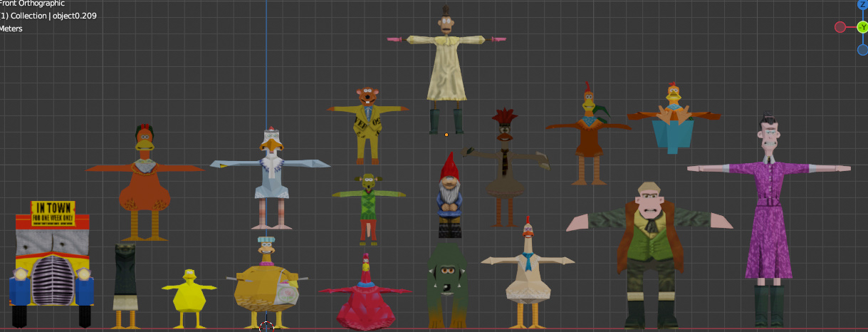Select the plump yellow hen with knitting
This screenshot has height=332, width=868.
coord(266,283)
